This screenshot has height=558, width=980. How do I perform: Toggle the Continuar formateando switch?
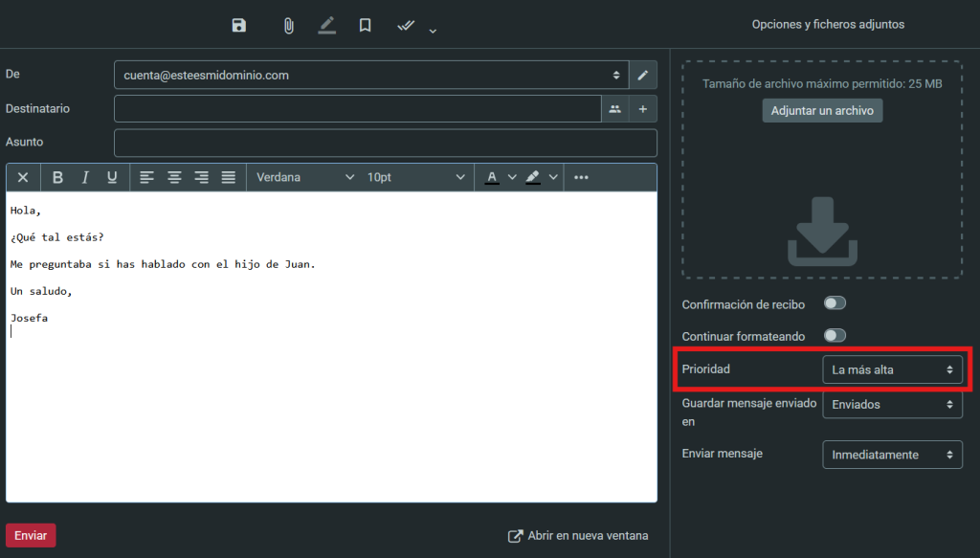835,336
